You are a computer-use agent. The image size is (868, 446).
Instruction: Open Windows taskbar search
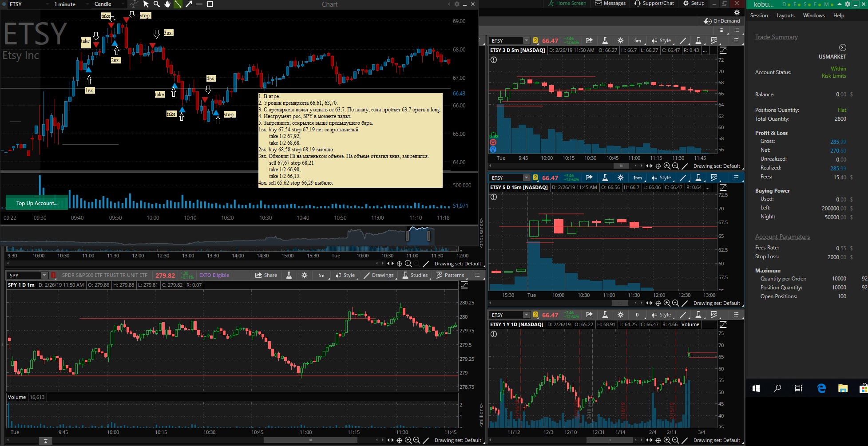point(777,388)
